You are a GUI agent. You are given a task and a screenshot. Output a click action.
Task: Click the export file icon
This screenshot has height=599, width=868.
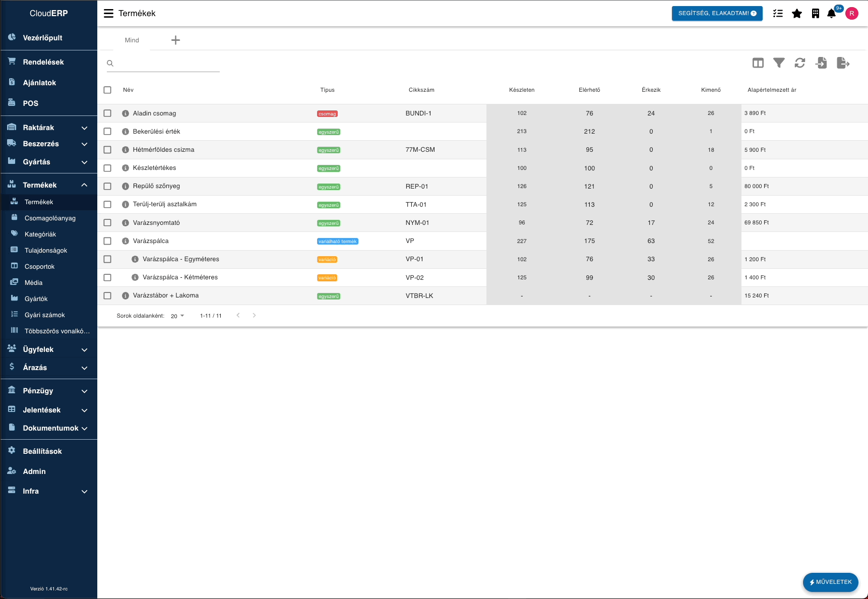coord(843,63)
